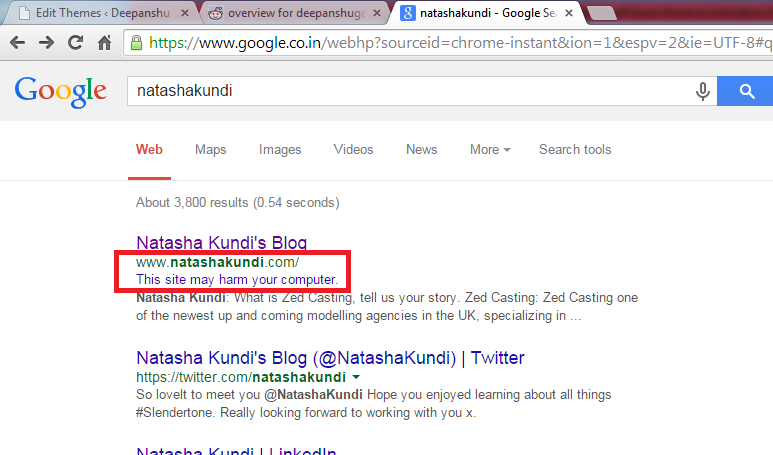Switch to the Videos search tab
This screenshot has width=773, height=455.
click(353, 150)
